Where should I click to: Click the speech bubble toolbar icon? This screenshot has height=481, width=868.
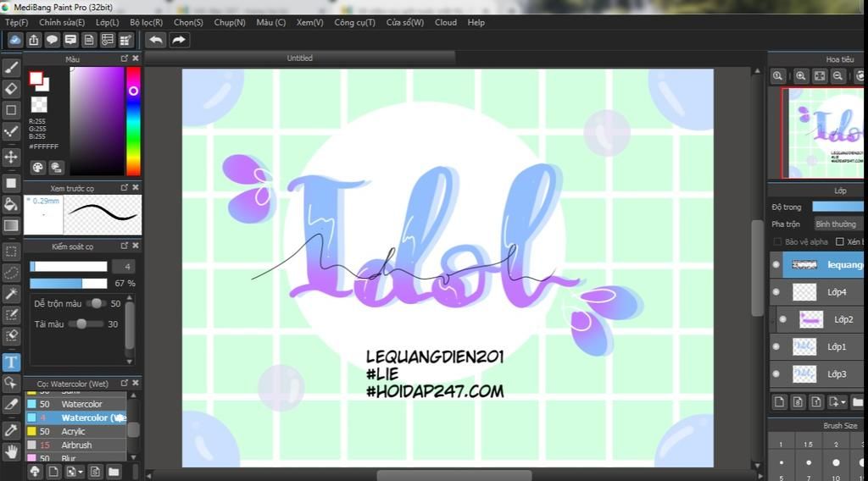click(x=52, y=40)
